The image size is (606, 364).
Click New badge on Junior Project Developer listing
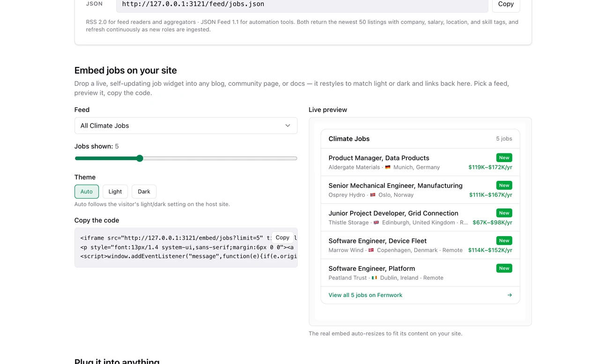coord(504,213)
